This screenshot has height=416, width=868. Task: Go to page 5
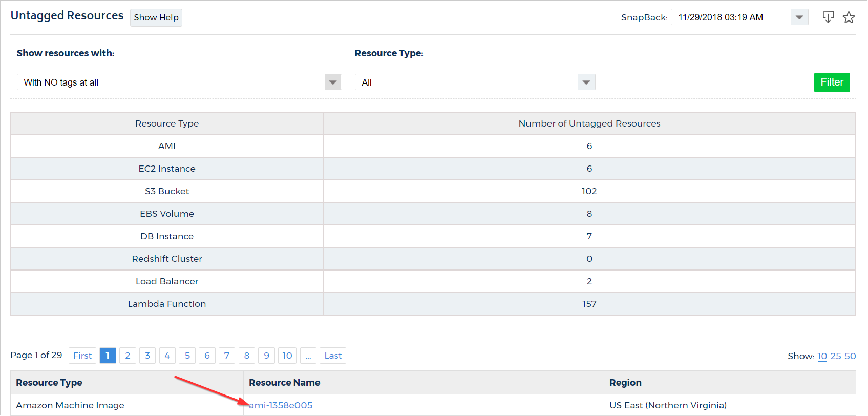point(187,356)
